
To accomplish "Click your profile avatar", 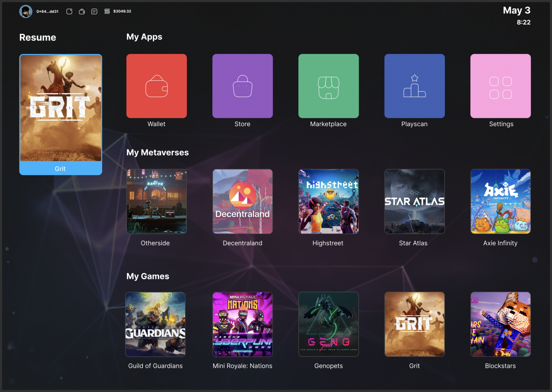I will click(x=26, y=11).
